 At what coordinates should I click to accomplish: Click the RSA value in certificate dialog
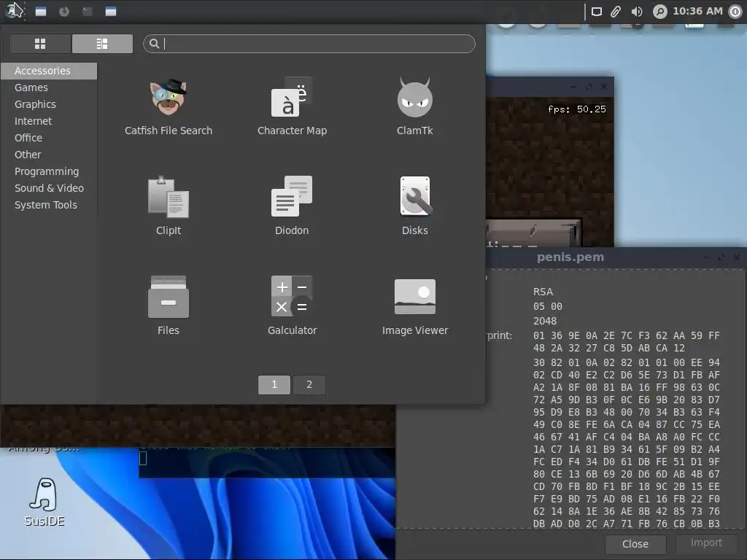point(543,292)
